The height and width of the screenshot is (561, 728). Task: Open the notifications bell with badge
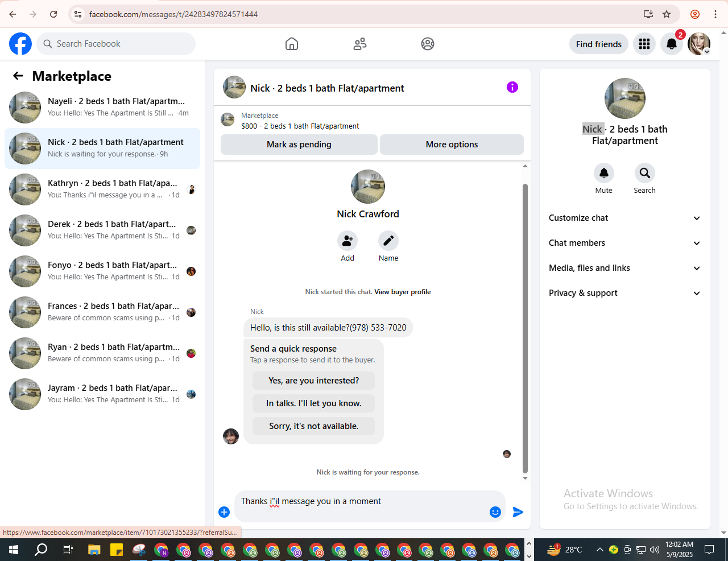[672, 44]
